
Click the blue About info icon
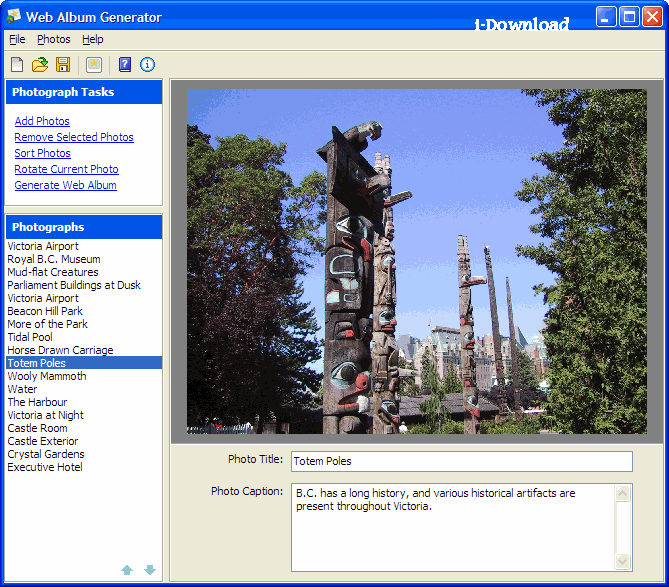[x=148, y=64]
